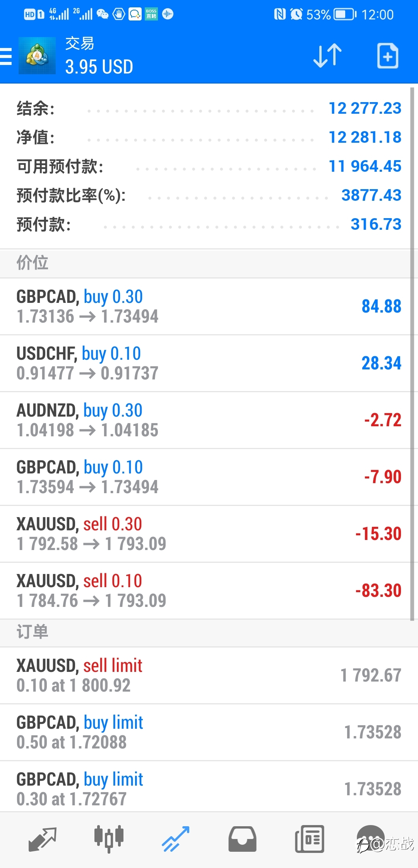
Task: Select the Trade tab with trend-line icon
Action: 176,839
